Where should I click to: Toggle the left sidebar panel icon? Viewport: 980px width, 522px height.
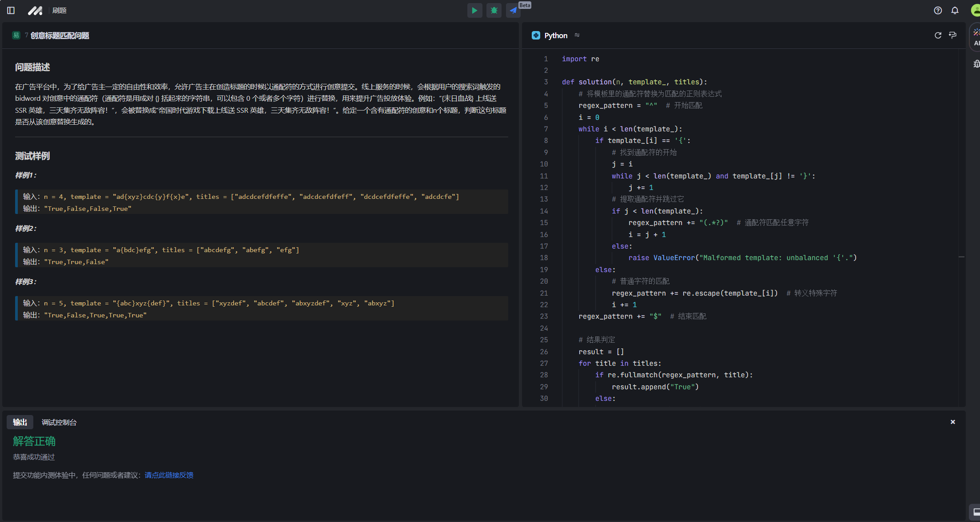point(11,10)
